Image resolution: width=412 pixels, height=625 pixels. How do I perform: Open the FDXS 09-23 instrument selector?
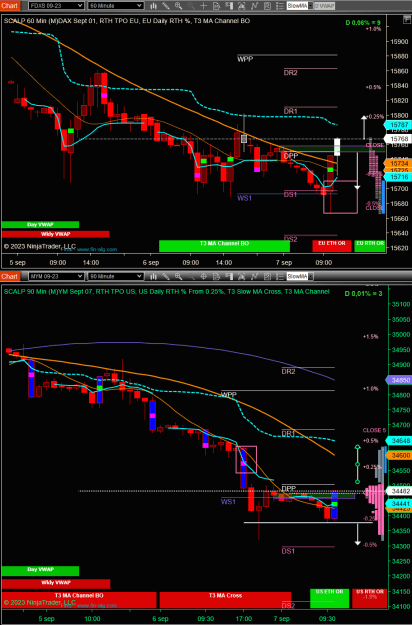point(56,6)
